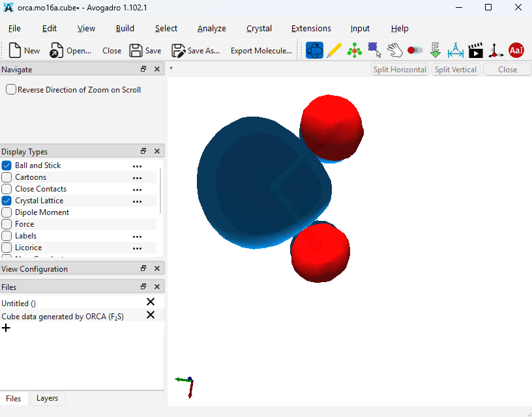
Task: Select the Draw pencil tool
Action: (334, 50)
